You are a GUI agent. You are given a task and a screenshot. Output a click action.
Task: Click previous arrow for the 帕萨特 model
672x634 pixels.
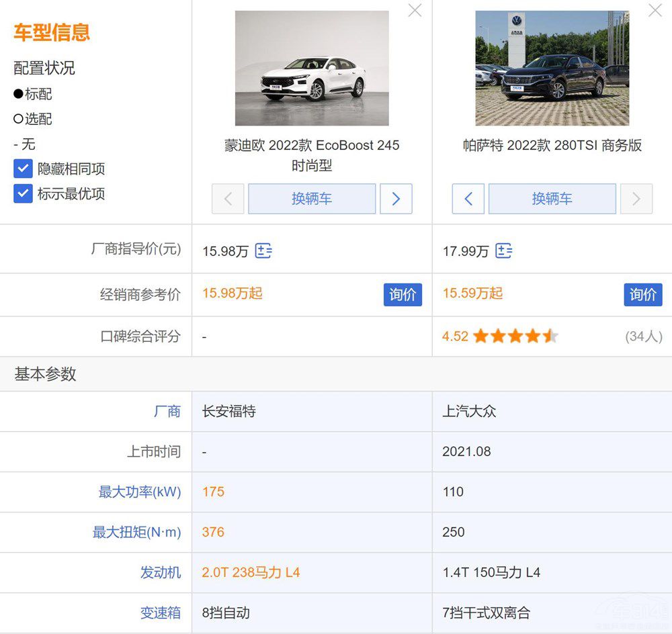[468, 199]
